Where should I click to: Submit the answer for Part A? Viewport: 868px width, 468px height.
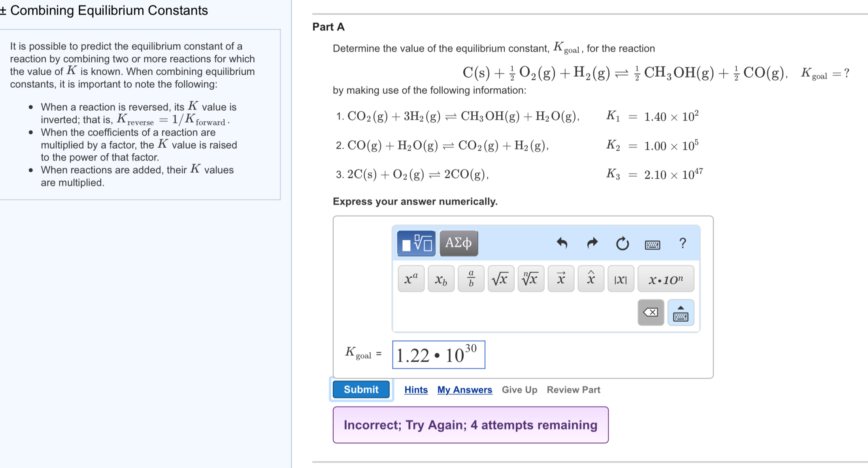click(360, 389)
